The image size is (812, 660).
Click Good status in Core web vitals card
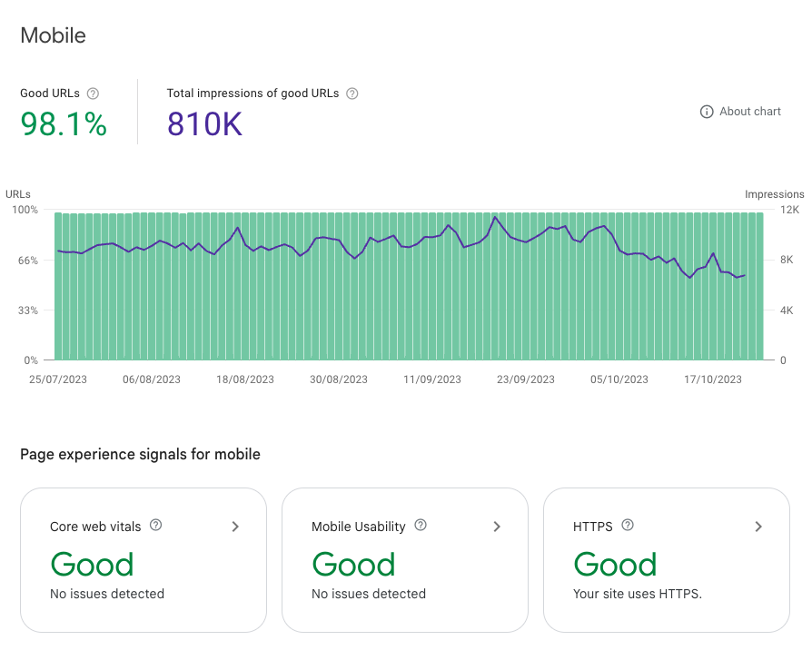(92, 565)
